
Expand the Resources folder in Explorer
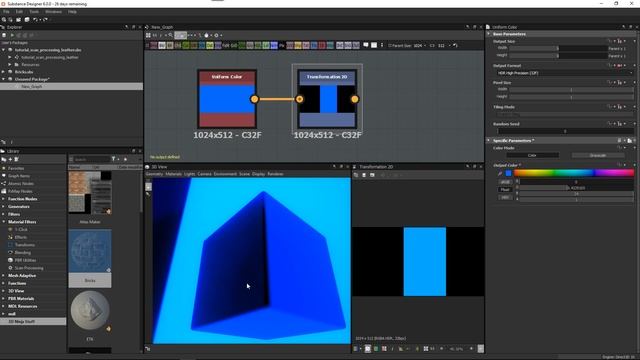tap(10, 64)
